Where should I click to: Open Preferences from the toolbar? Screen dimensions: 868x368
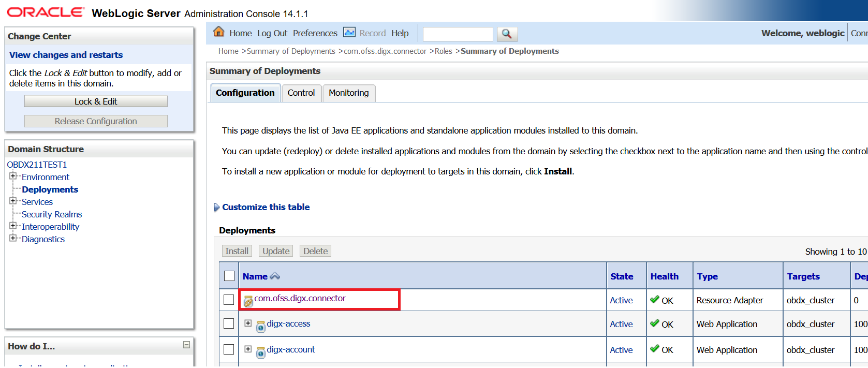coord(315,33)
